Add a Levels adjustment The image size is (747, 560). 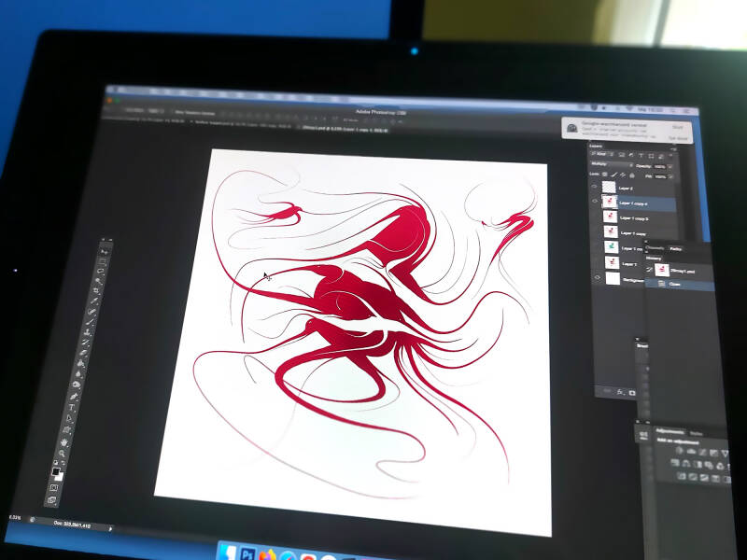[x=691, y=452]
